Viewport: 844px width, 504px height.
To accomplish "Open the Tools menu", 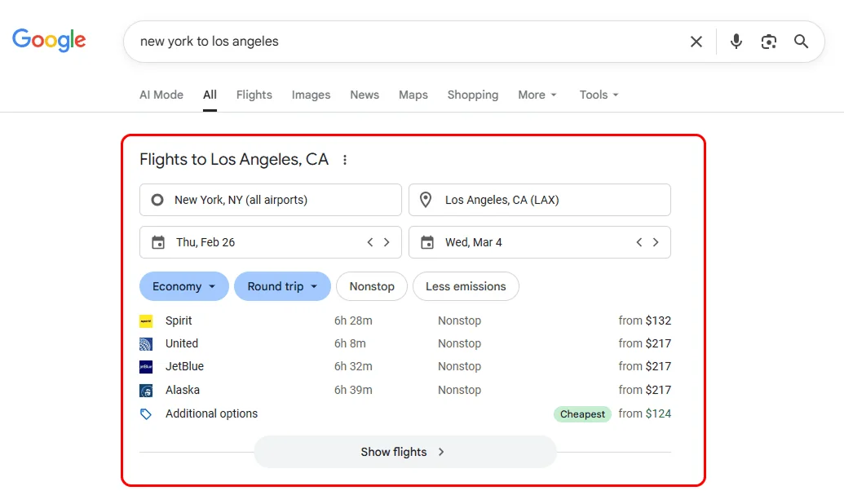I will coord(598,95).
